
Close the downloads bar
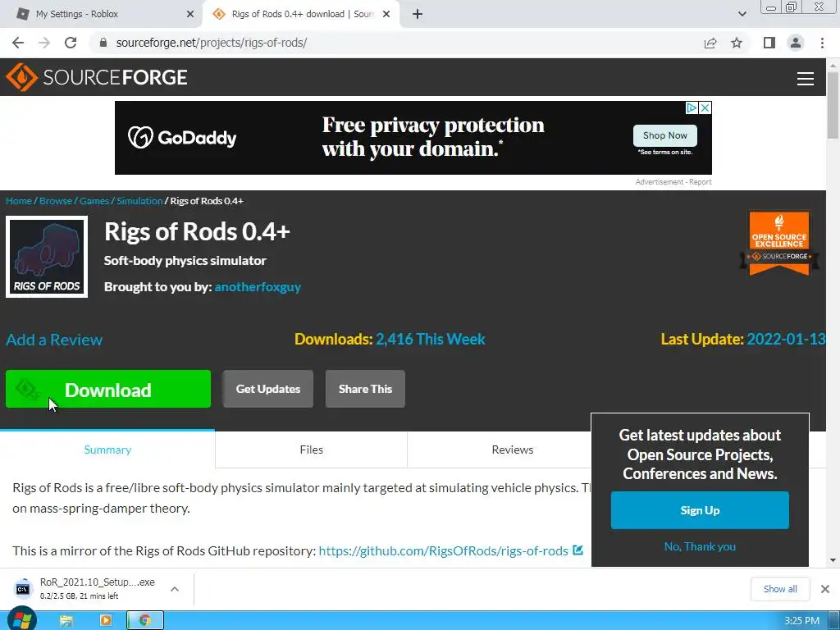click(825, 589)
